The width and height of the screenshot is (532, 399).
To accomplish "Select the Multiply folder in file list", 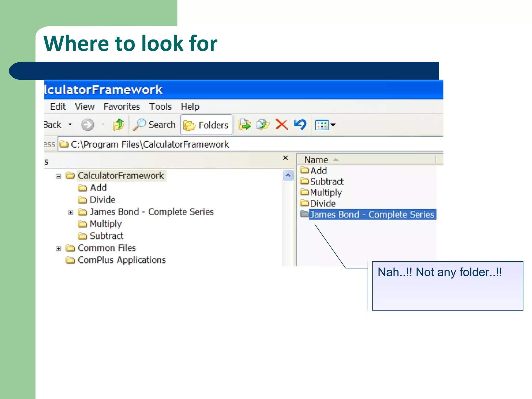I will click(326, 192).
